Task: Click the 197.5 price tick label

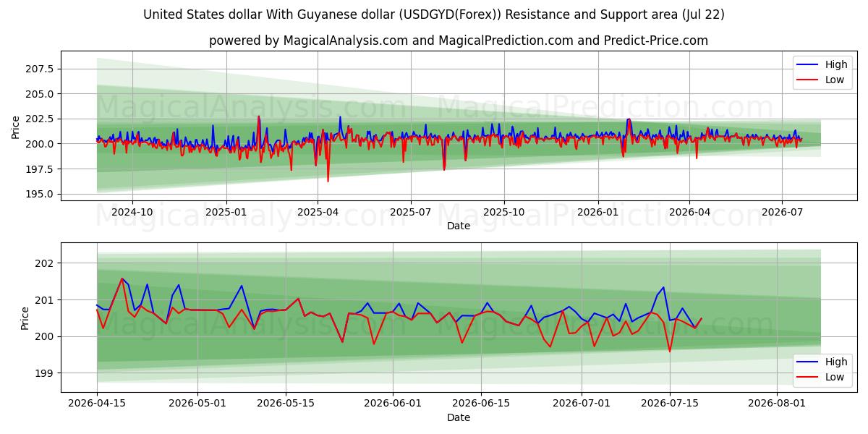Action: click(x=40, y=169)
